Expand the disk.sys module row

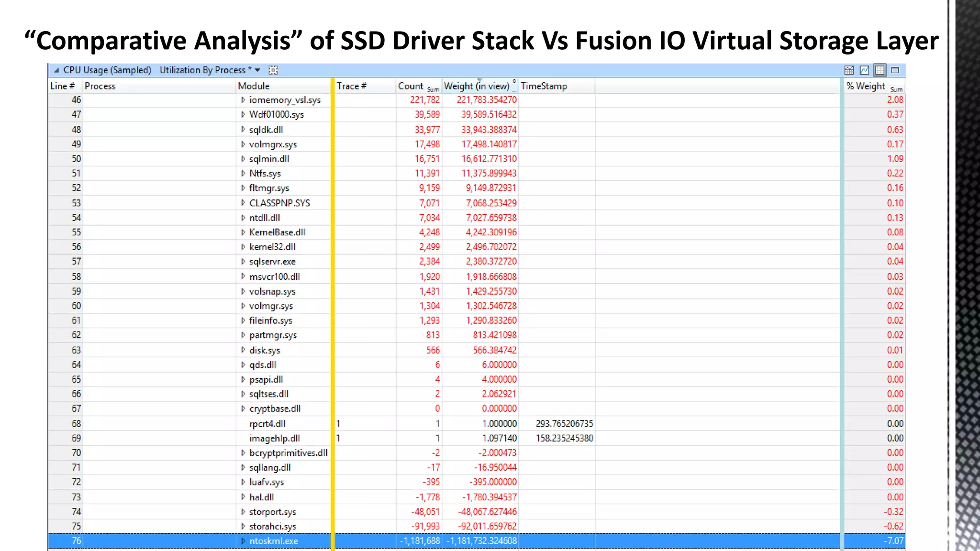243,350
